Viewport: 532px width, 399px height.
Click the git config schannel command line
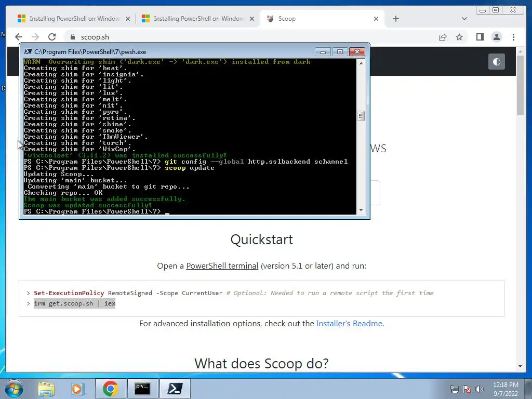pyautogui.click(x=185, y=162)
